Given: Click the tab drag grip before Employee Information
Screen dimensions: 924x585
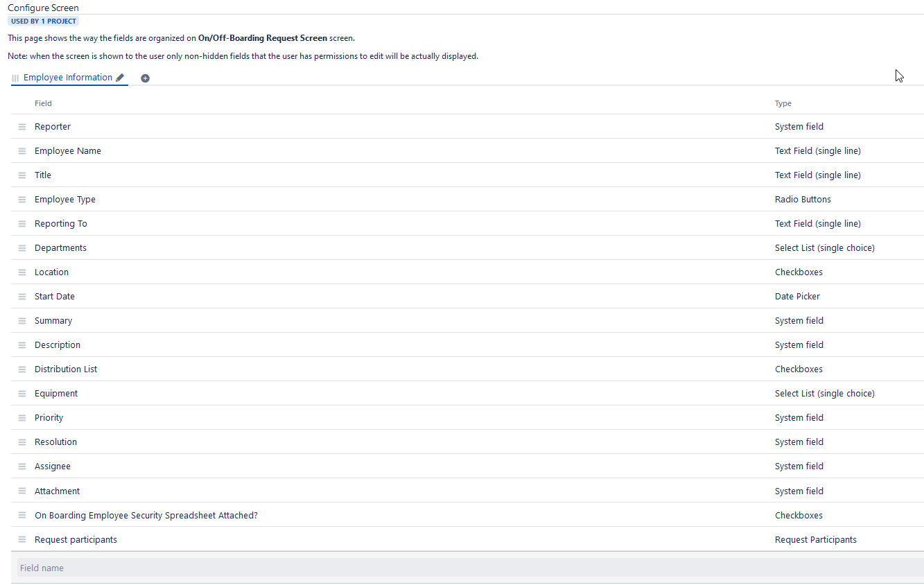Looking at the screenshot, I should (15, 78).
